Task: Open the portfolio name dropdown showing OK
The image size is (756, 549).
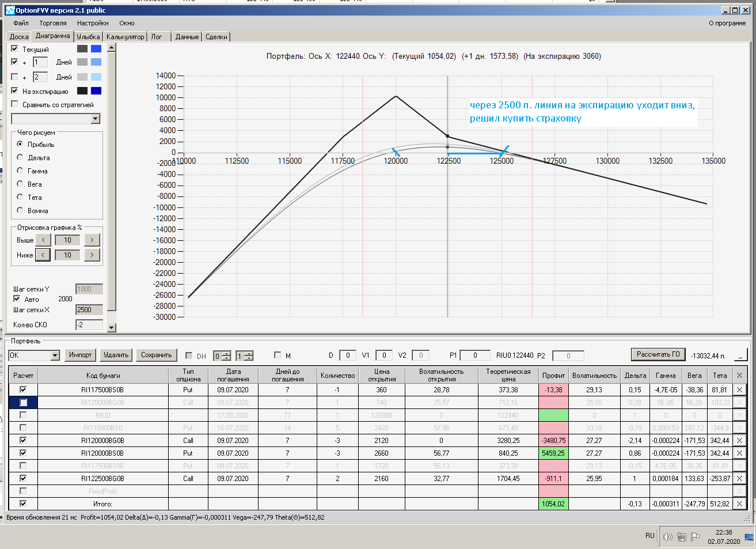Action: click(55, 355)
